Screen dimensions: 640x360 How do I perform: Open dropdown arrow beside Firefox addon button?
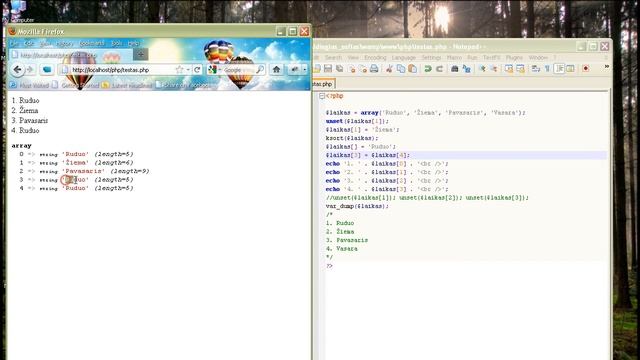point(304,70)
